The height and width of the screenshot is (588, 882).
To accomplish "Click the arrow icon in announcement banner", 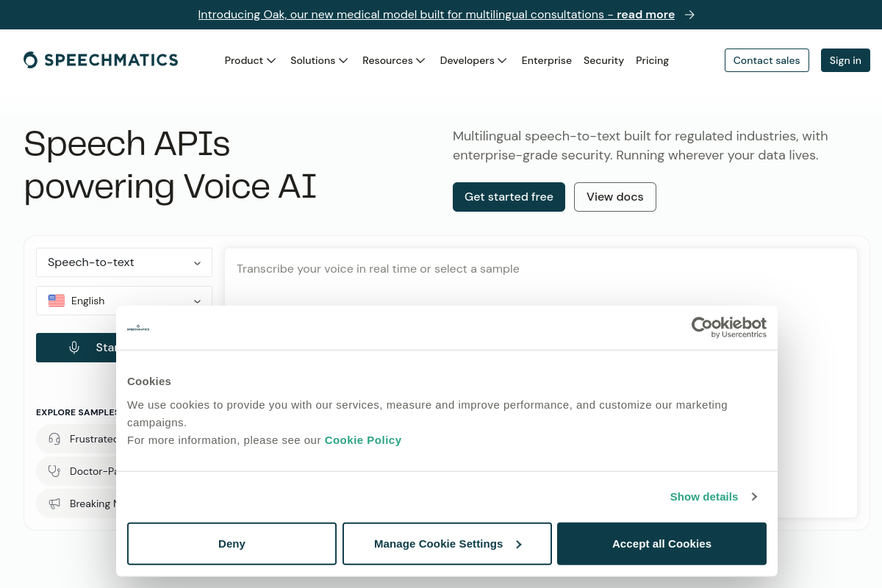I will (689, 15).
